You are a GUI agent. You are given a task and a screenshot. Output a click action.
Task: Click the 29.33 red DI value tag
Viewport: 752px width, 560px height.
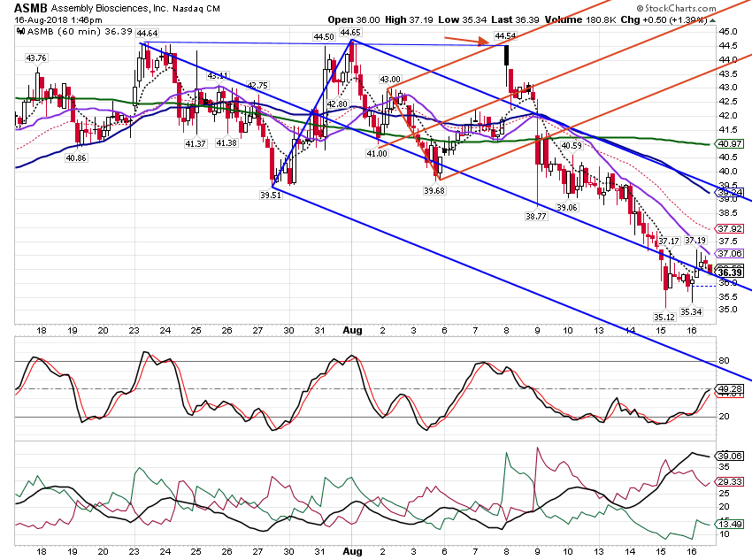730,482
